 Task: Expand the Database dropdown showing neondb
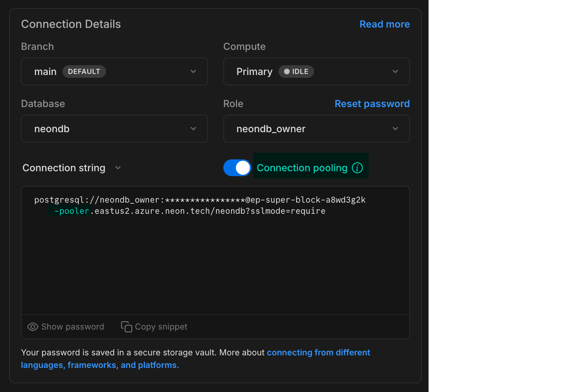pyautogui.click(x=114, y=129)
